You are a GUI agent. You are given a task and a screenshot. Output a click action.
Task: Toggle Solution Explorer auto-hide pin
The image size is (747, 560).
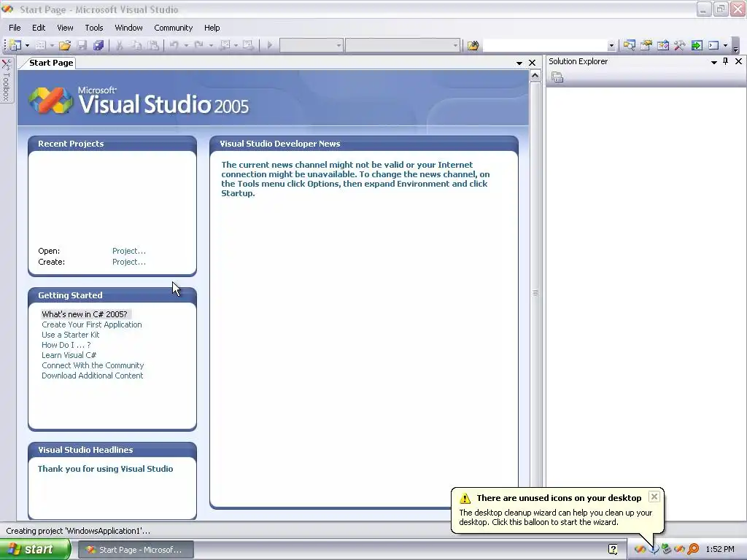pyautogui.click(x=726, y=61)
